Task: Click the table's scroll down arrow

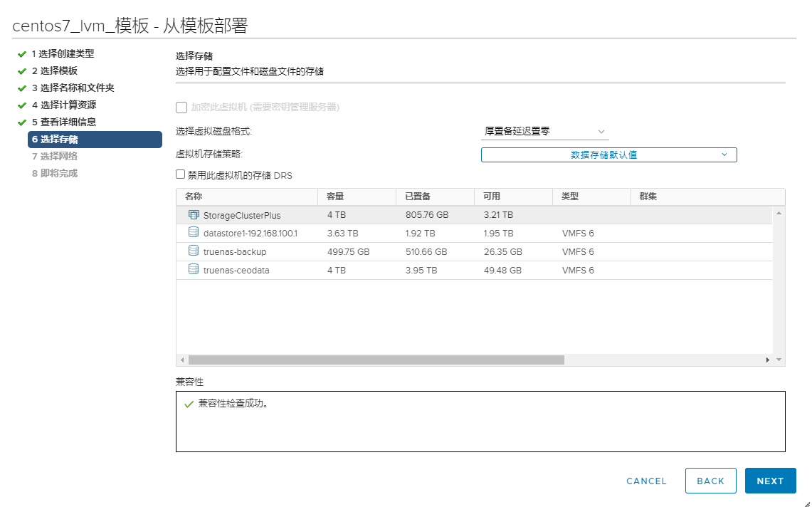Action: pos(779,360)
